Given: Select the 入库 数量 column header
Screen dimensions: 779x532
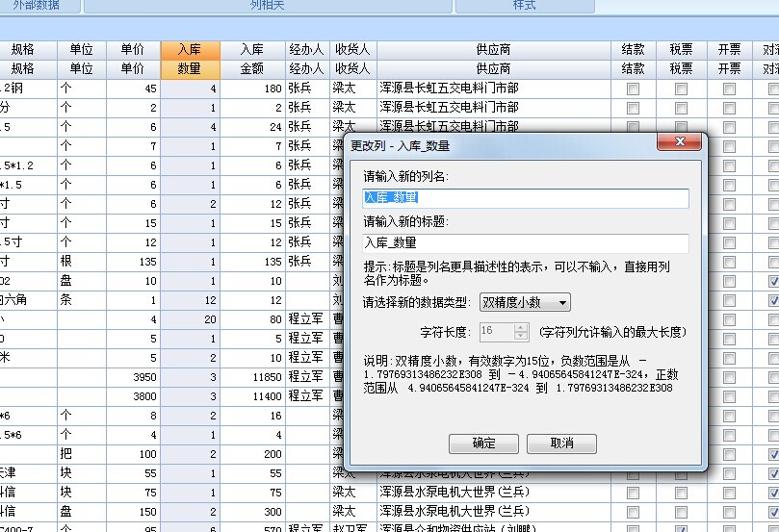Looking at the screenshot, I should pos(190,59).
